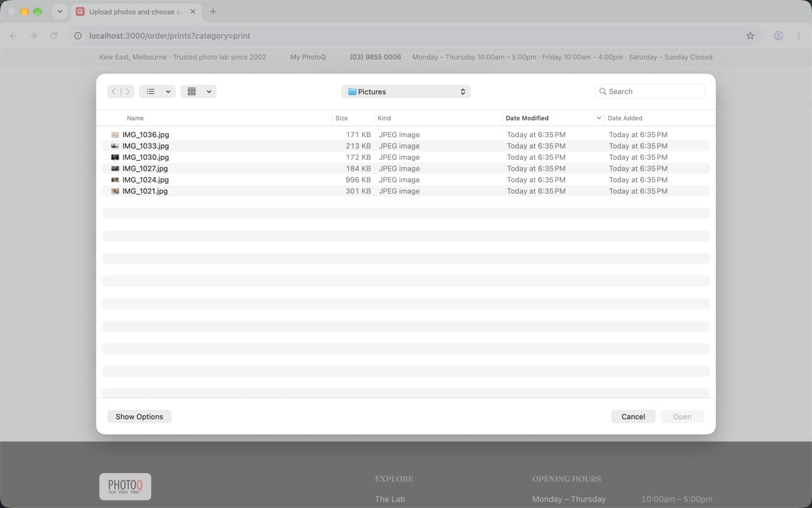This screenshot has height=508, width=812.
Task: Sort files by Kind column header
Action: pyautogui.click(x=384, y=118)
